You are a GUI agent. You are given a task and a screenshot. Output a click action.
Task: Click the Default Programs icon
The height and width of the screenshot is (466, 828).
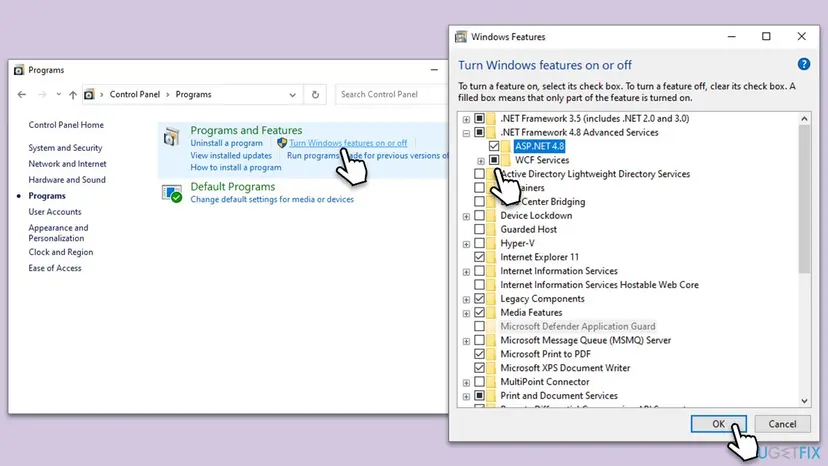point(172,193)
